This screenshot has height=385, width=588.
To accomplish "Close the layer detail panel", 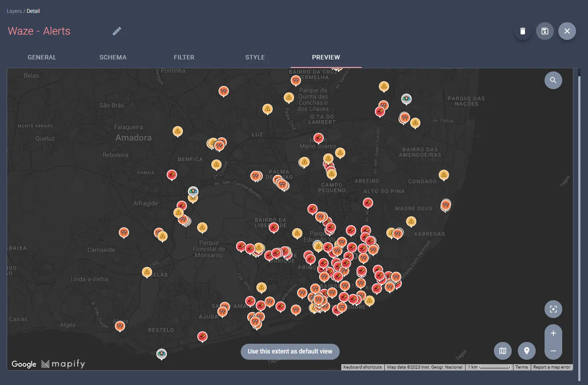I will point(567,31).
